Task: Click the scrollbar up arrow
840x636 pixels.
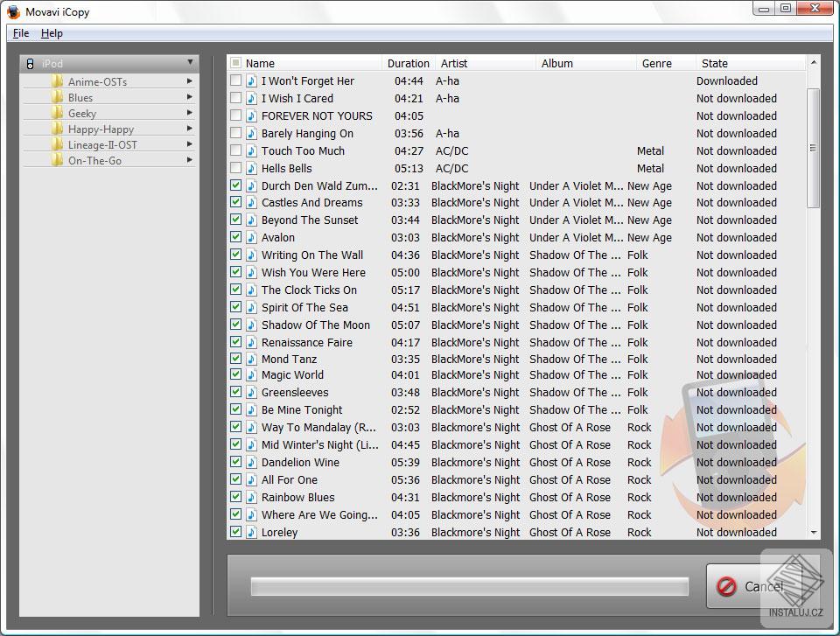Action: pyautogui.click(x=813, y=63)
